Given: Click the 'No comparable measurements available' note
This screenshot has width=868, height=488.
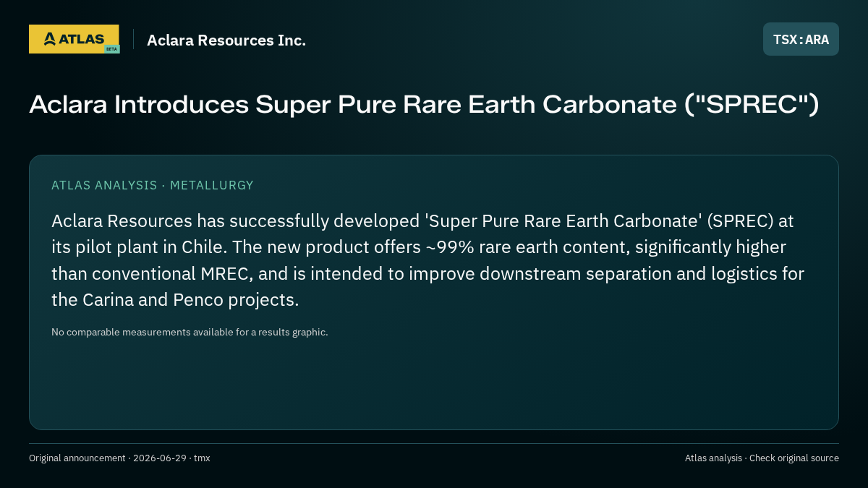Looking at the screenshot, I should 190,332.
